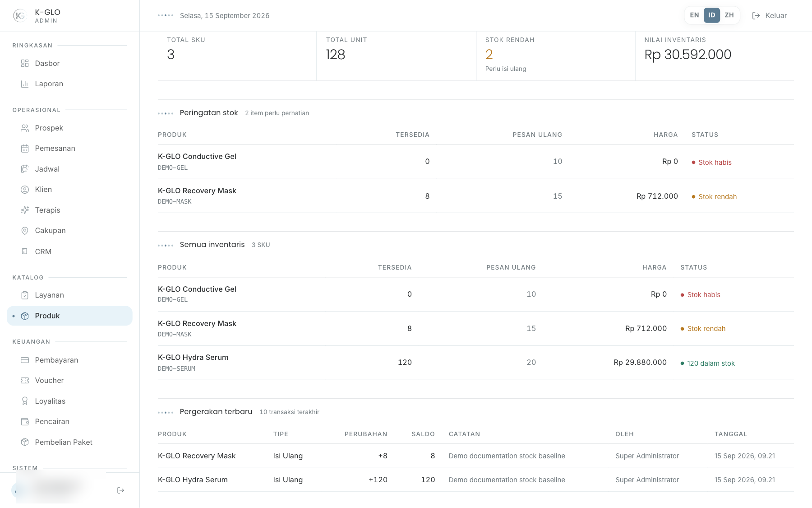Open the Layanan catalog page
The height and width of the screenshot is (508, 812).
69,295
